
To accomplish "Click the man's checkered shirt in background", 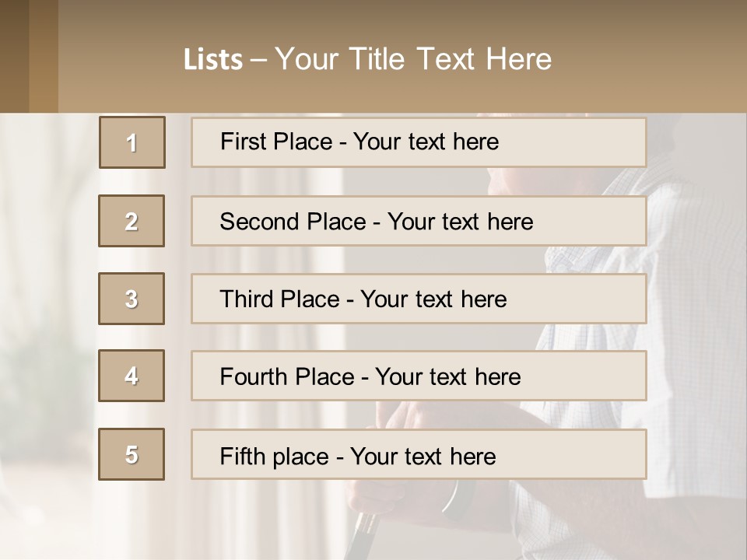I will [x=693, y=311].
